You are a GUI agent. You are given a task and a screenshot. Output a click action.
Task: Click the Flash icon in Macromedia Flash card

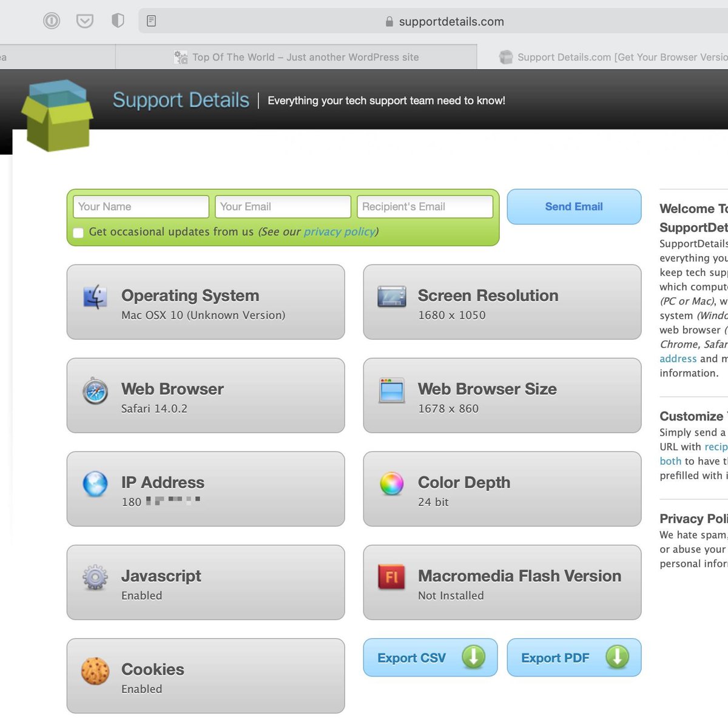click(x=392, y=577)
